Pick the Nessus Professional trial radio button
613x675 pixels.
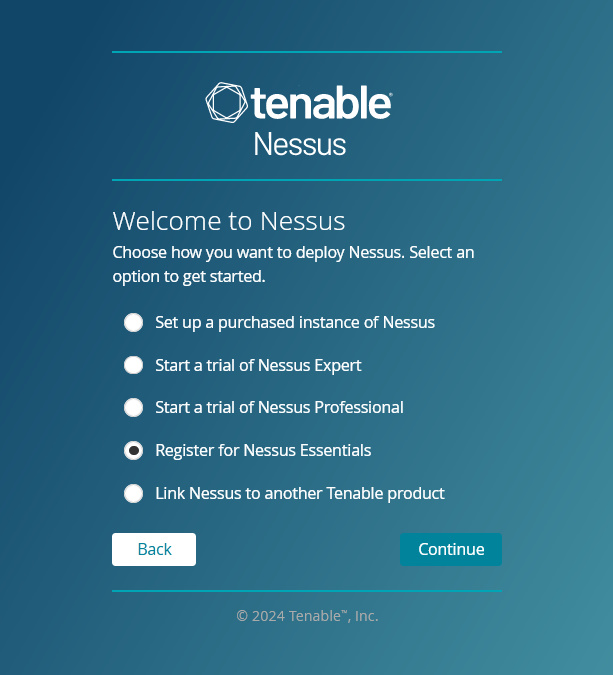(x=133, y=407)
